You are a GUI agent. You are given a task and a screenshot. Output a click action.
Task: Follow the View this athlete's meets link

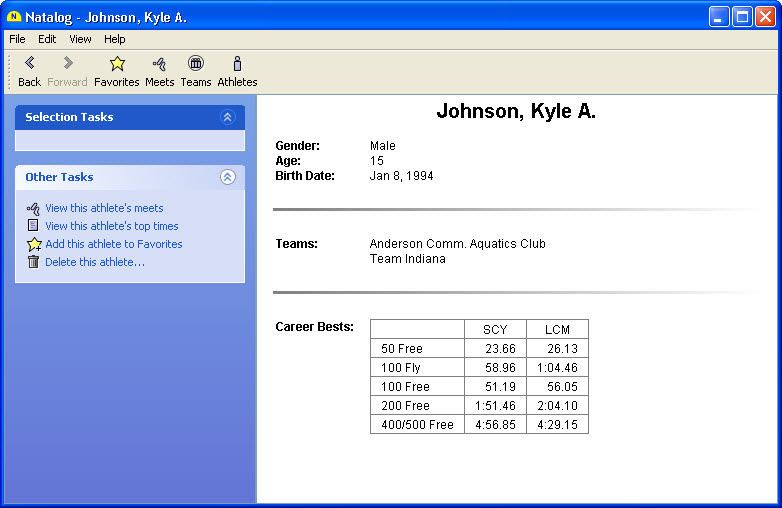(104, 208)
